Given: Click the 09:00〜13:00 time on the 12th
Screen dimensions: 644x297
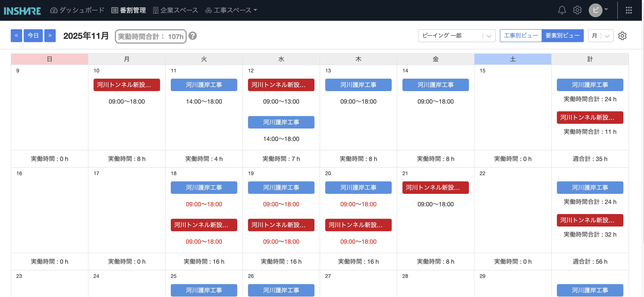Looking at the screenshot, I should pyautogui.click(x=281, y=102).
